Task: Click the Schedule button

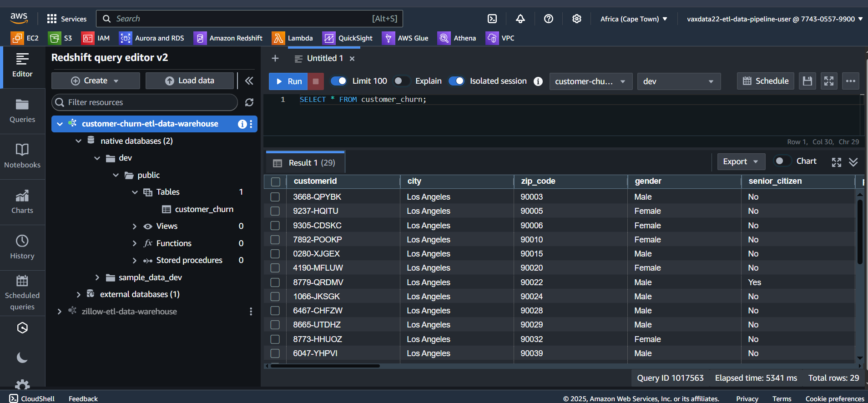Action: click(x=766, y=81)
